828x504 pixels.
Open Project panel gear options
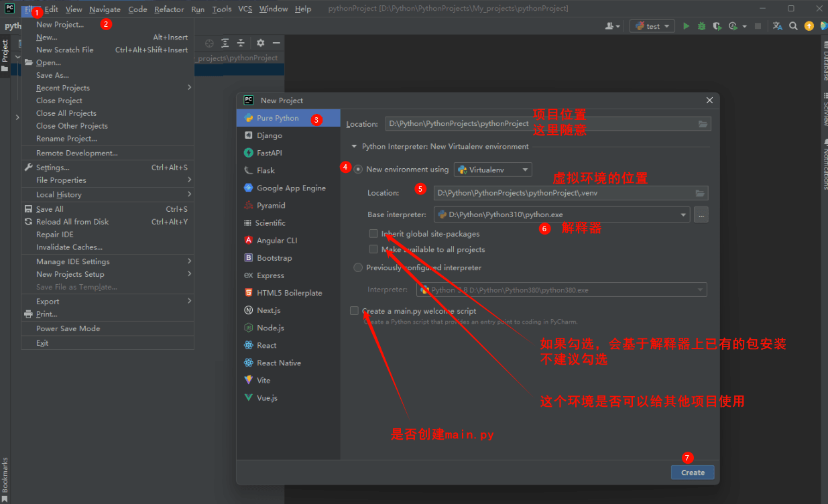pos(260,43)
